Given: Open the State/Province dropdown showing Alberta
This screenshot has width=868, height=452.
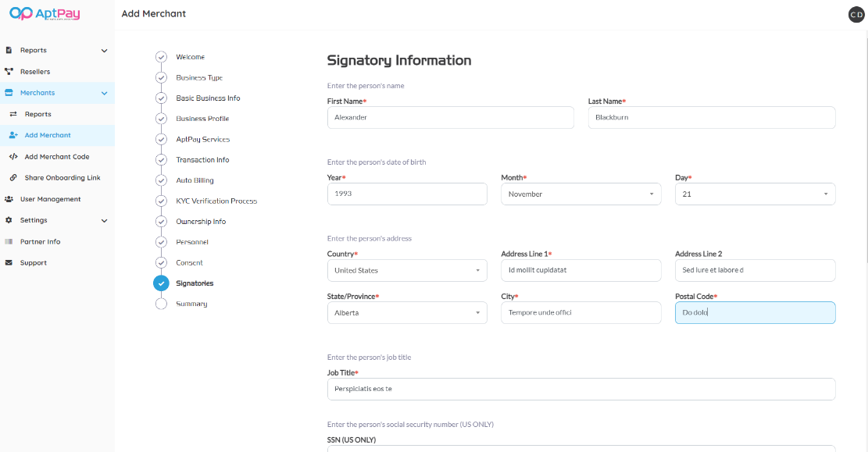Looking at the screenshot, I should click(x=406, y=313).
